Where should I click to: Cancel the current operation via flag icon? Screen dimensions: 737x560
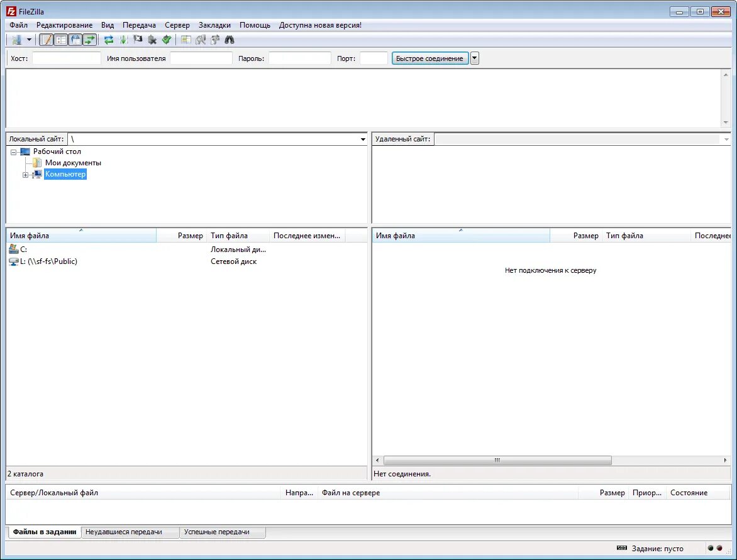coord(138,40)
